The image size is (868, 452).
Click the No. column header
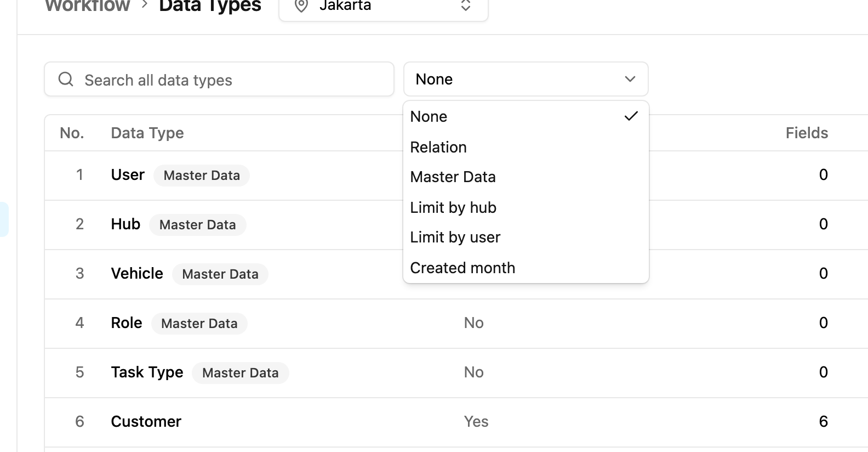pos(72,133)
